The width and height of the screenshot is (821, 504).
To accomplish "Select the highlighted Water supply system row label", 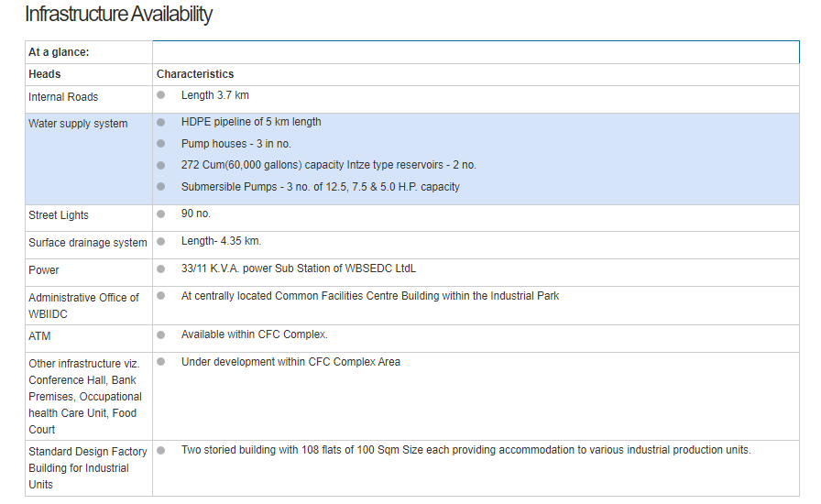I will (x=78, y=124).
